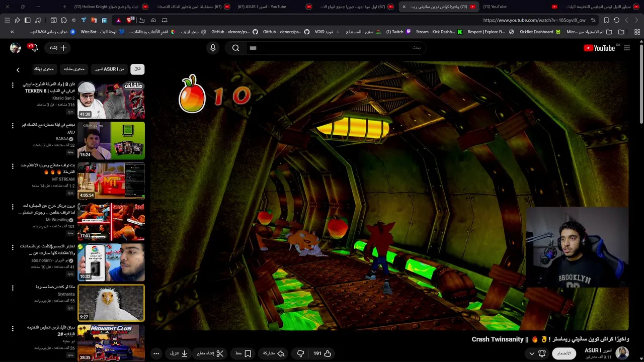Open Midnight Club video thumbnail 28:35
The height and width of the screenshot is (362, 644).
(x=111, y=343)
